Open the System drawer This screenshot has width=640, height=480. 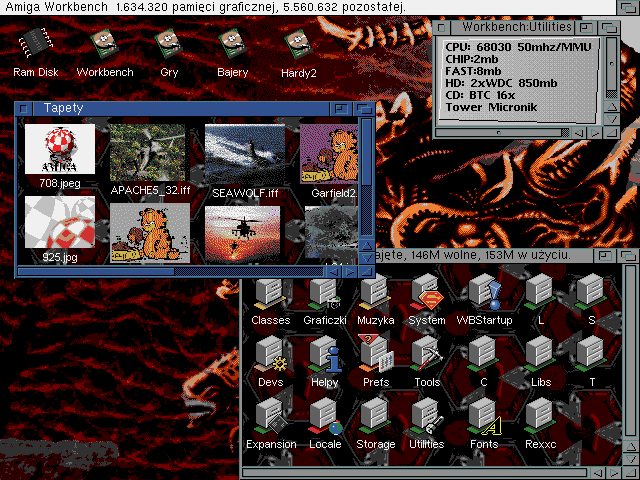427,294
